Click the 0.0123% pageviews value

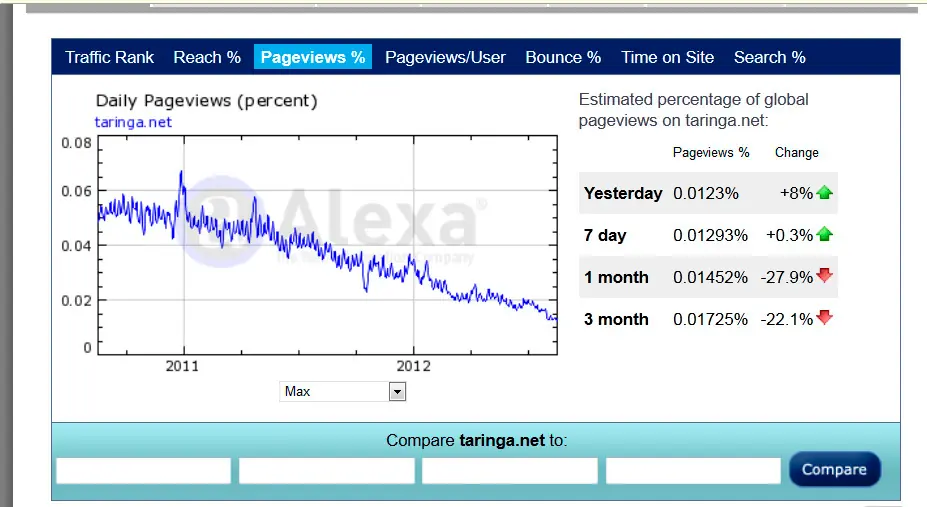[706, 193]
